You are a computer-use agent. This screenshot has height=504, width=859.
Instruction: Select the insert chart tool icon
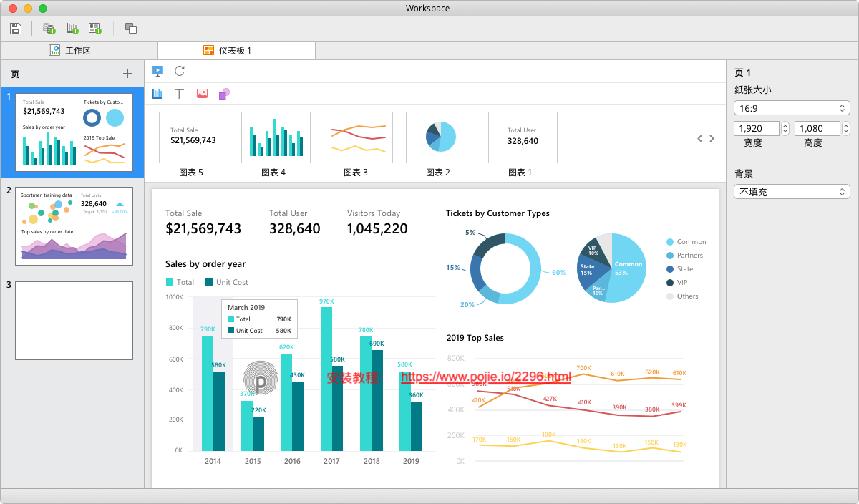point(157,94)
